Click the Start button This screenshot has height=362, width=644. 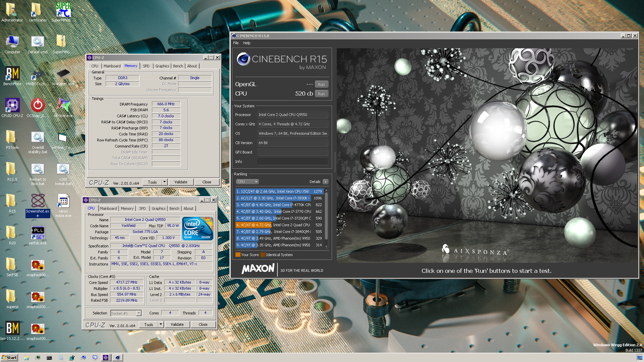[9, 358]
